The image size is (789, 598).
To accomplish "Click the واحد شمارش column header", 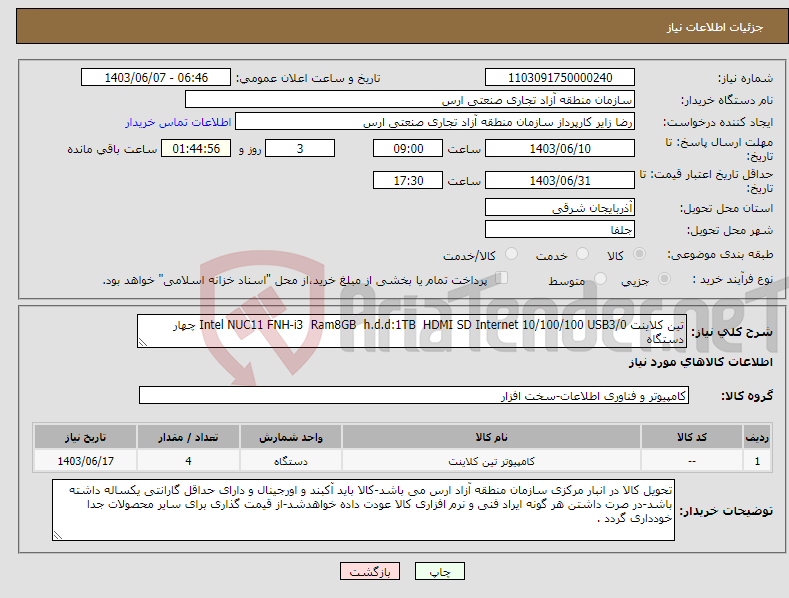I will click(x=291, y=437).
